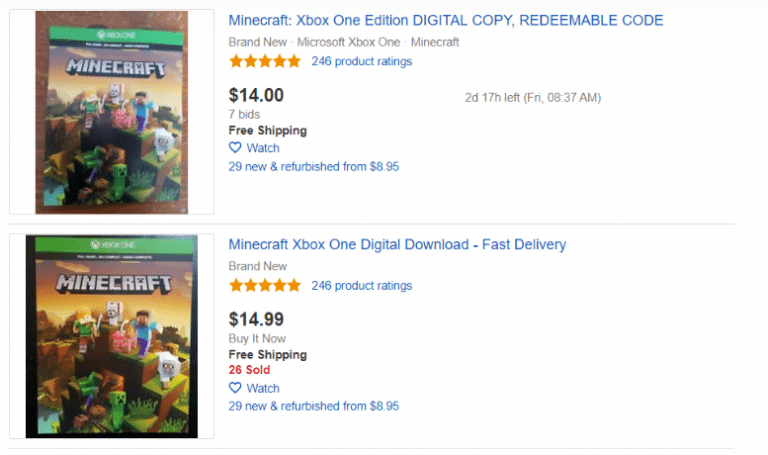The width and height of the screenshot is (768, 455).
Task: View 246 product ratings for the $14.00 listing
Action: point(361,61)
